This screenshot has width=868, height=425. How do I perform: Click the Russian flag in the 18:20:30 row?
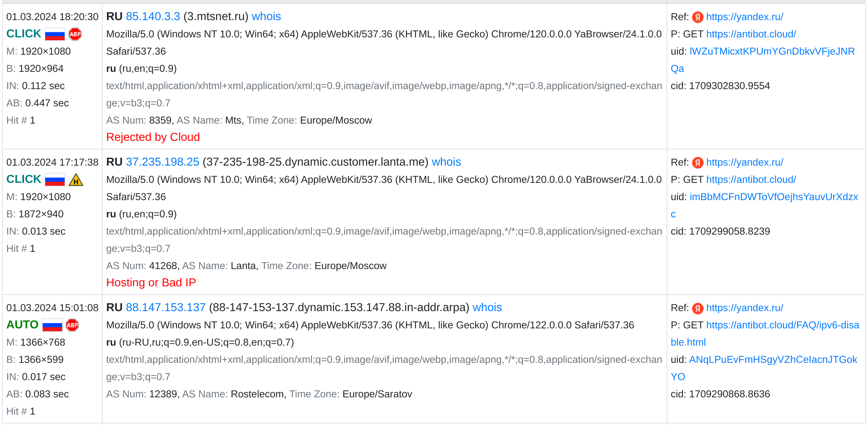(55, 34)
